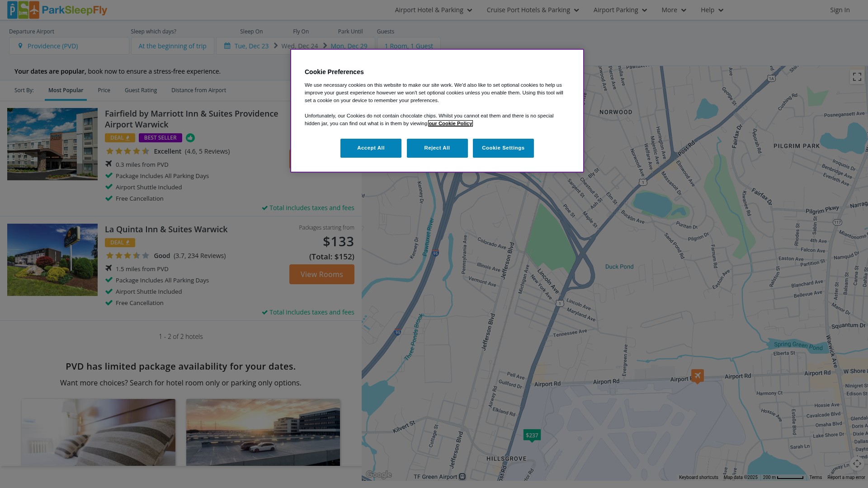The width and height of the screenshot is (868, 488).
Task: Expand Airport Hotel & Parking menu
Action: [434, 10]
